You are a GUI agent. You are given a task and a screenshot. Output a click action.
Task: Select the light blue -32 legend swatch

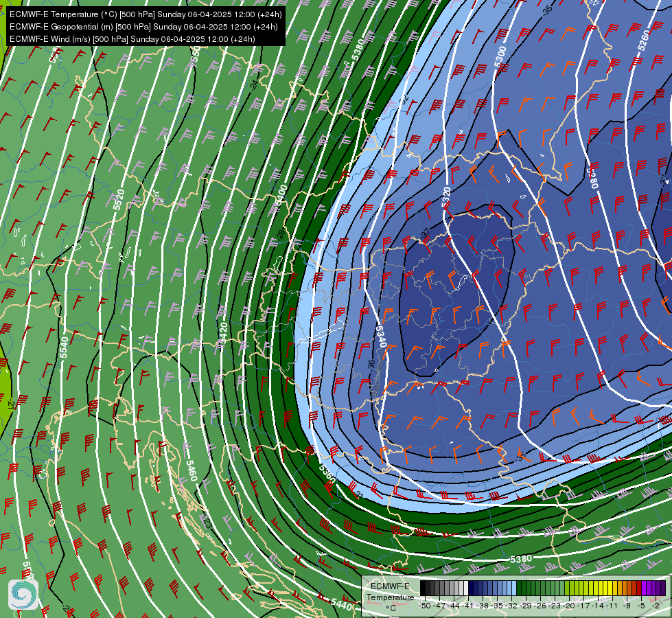[514, 588]
